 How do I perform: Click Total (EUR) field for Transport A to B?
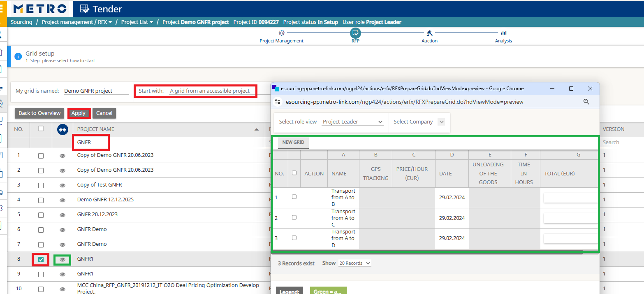tap(571, 198)
